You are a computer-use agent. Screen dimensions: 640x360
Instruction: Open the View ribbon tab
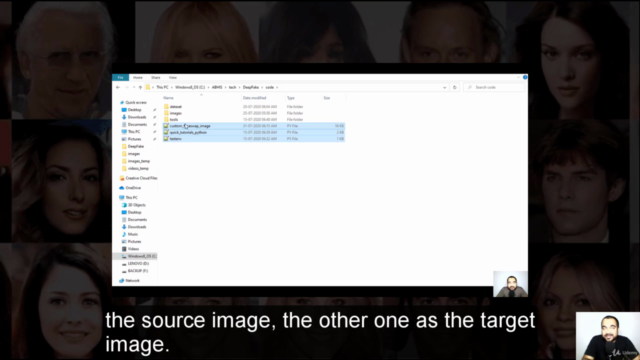point(173,78)
